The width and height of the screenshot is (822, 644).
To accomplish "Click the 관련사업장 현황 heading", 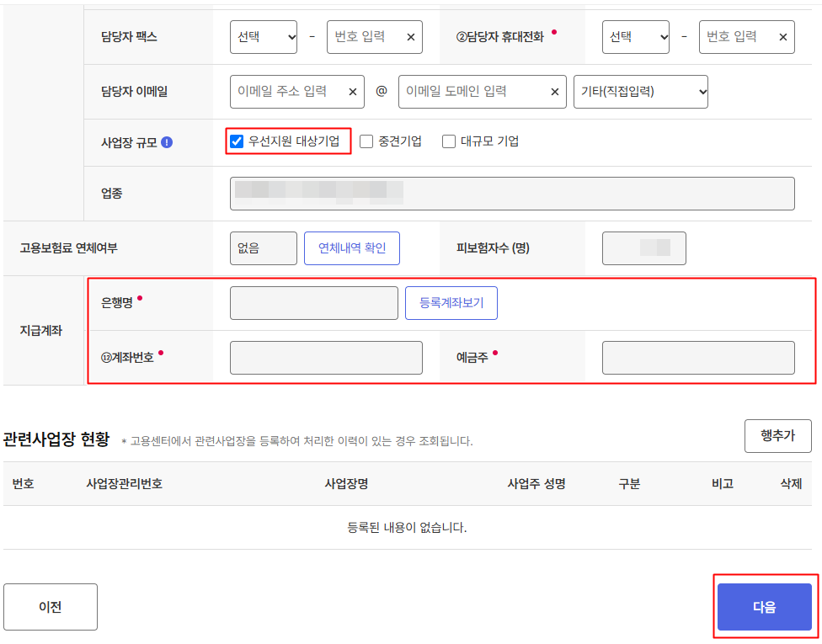I will 56,439.
